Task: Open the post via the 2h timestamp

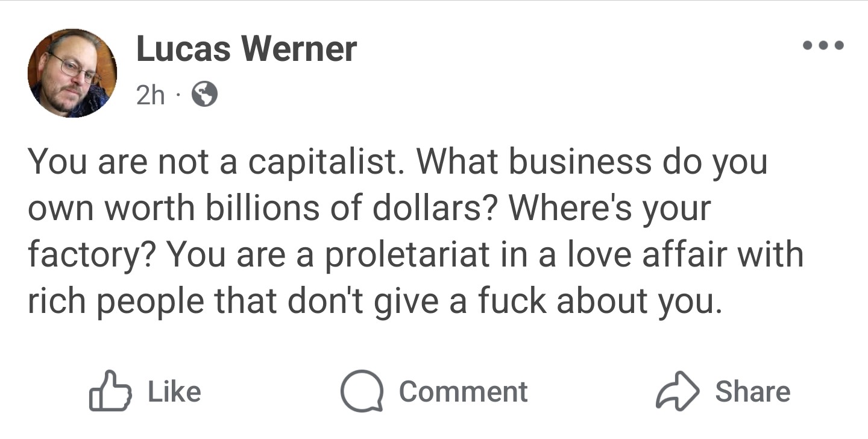Action: point(150,95)
